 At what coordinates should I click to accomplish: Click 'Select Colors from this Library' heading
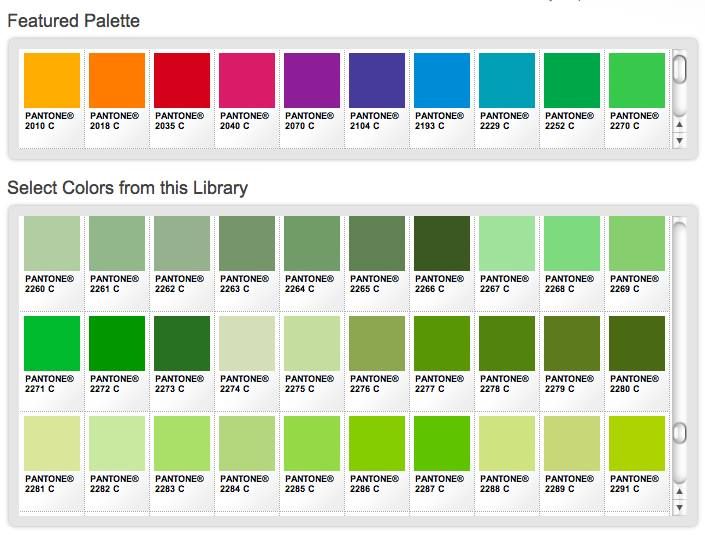(x=127, y=188)
